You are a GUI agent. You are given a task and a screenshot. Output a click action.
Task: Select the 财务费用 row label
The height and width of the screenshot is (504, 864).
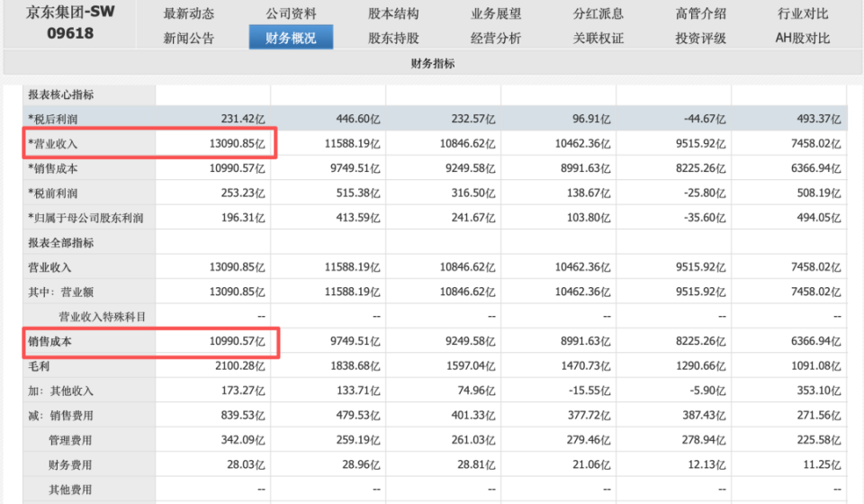[x=70, y=465]
